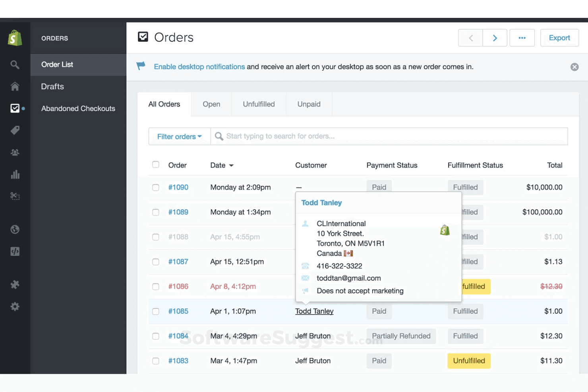Viewport: 588px width, 392px height.
Task: Switch to the All Orders tab
Action: (x=164, y=104)
